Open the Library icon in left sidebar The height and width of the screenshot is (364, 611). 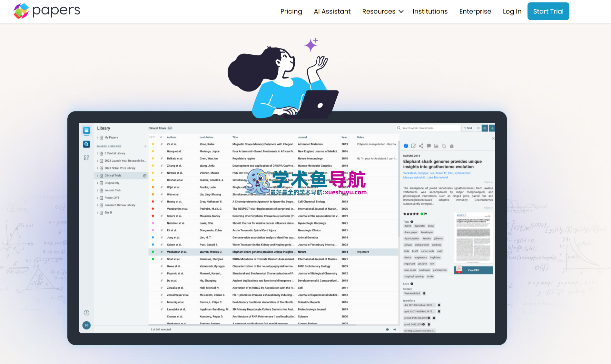click(86, 130)
